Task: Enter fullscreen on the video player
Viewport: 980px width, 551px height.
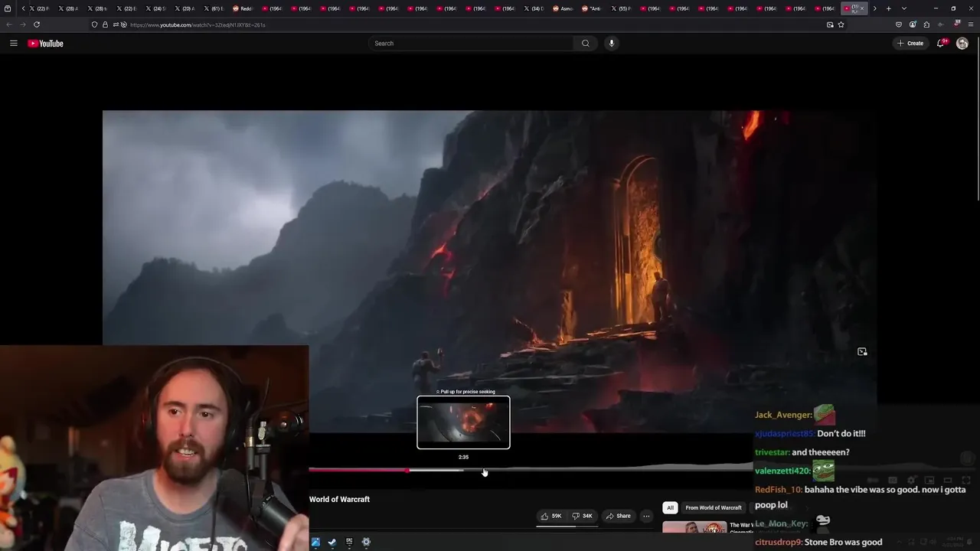Action: pyautogui.click(x=966, y=480)
